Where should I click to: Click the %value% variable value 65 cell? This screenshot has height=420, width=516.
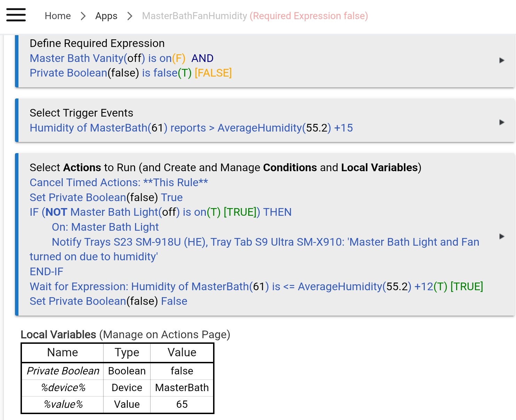coord(182,404)
